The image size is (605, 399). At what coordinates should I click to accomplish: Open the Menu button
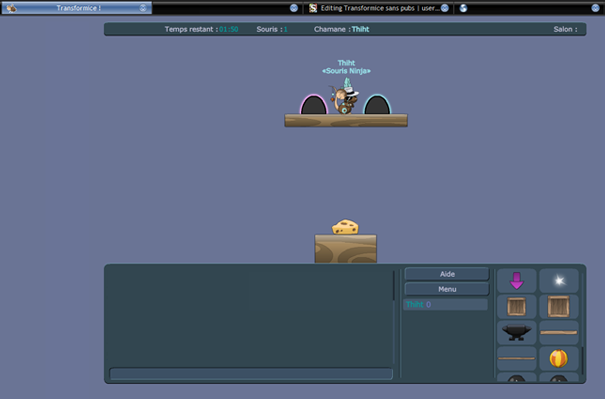[x=447, y=289]
